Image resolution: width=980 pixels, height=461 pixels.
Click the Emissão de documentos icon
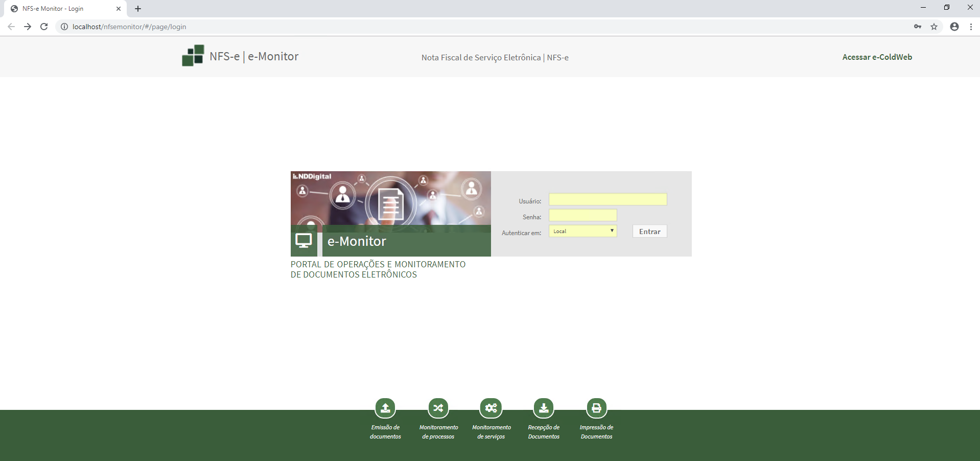[x=385, y=407]
